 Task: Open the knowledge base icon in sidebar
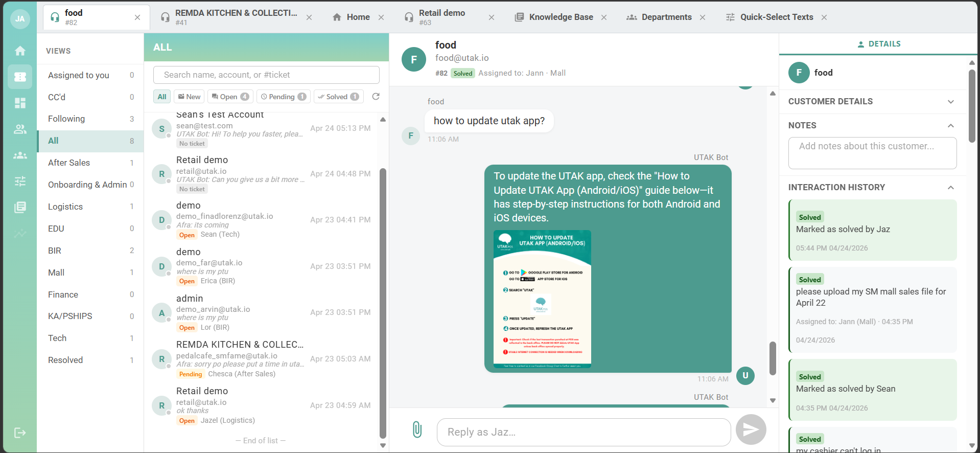pyautogui.click(x=20, y=207)
